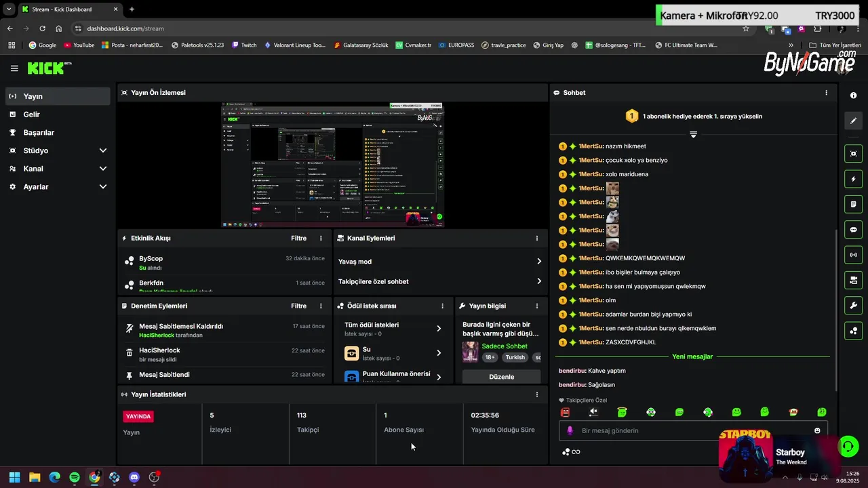Toggle the chat bubble panel icon

coord(854,230)
